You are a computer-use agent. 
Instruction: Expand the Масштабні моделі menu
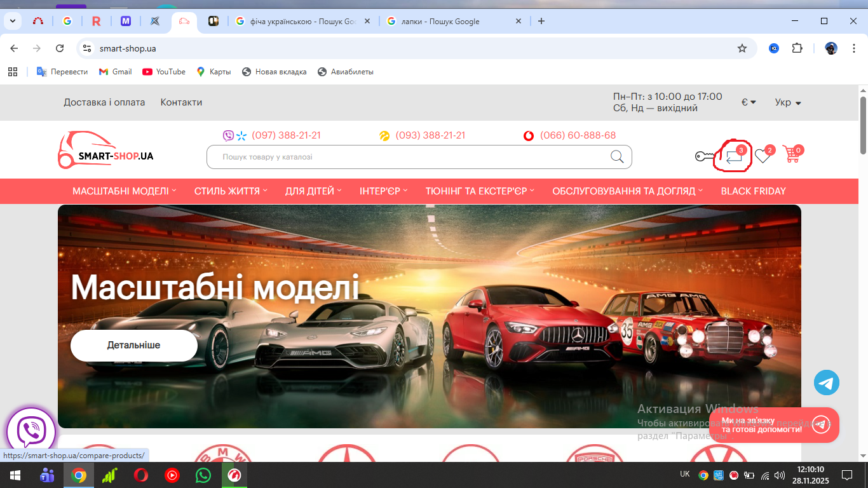124,191
